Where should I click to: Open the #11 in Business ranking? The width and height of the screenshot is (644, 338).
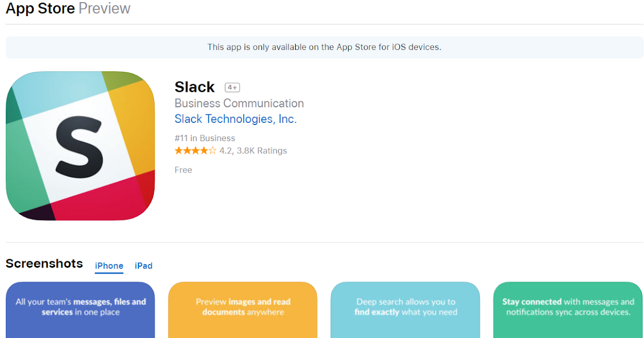[x=204, y=138]
